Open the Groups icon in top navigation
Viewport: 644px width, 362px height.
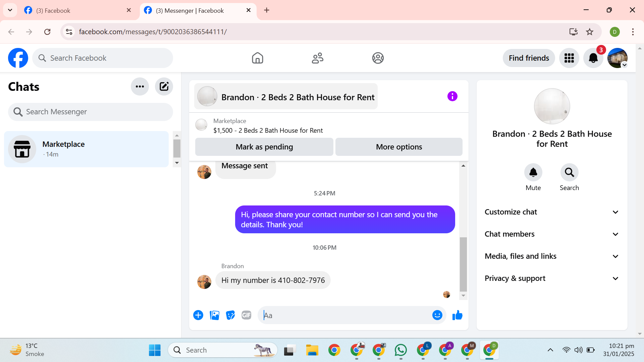(378, 58)
